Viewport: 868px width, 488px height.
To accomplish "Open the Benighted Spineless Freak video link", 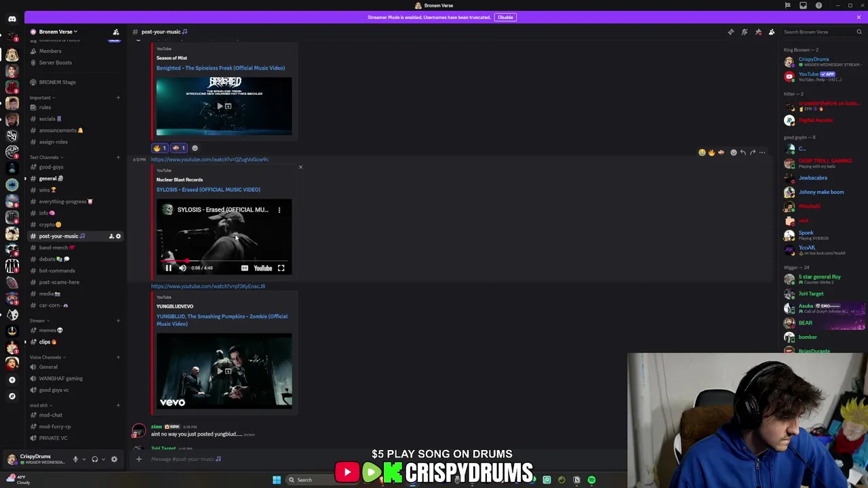I will (220, 68).
